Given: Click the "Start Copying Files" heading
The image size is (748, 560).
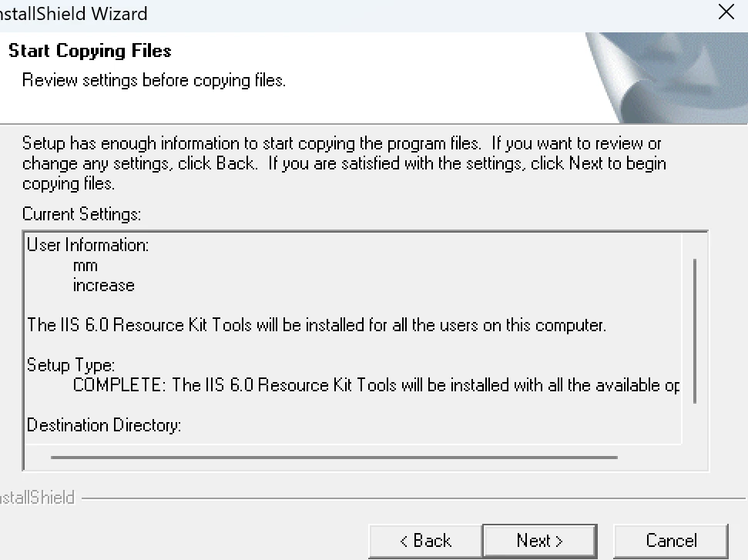Looking at the screenshot, I should click(x=90, y=52).
